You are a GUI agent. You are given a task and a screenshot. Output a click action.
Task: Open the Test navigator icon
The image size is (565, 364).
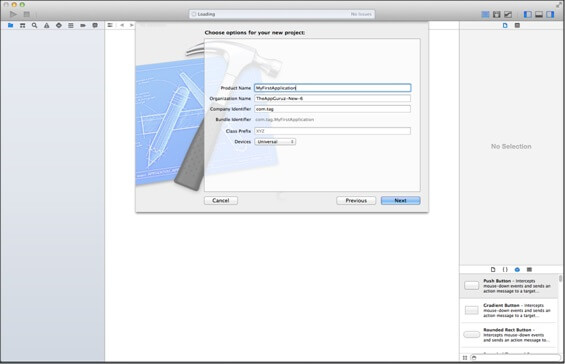coord(59,25)
